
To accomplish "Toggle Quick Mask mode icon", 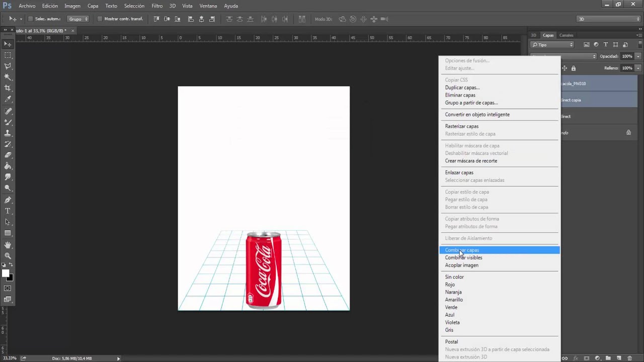I will 8,288.
